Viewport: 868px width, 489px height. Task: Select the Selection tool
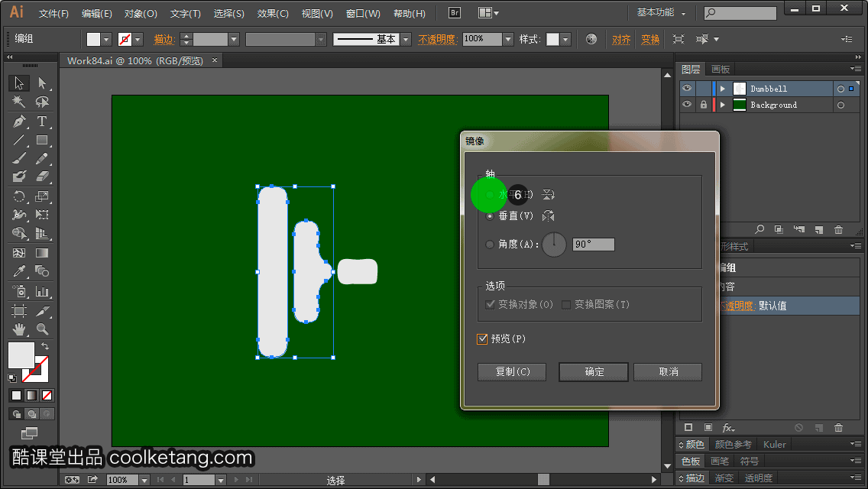19,83
